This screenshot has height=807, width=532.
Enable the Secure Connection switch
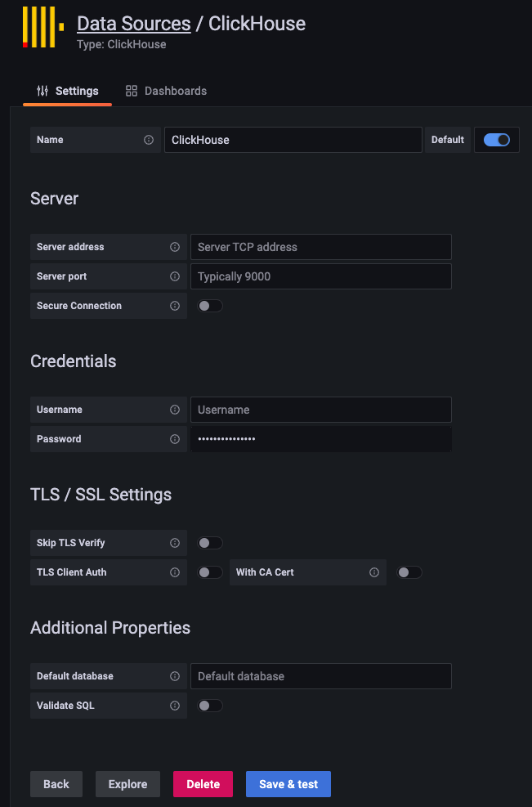tap(210, 306)
